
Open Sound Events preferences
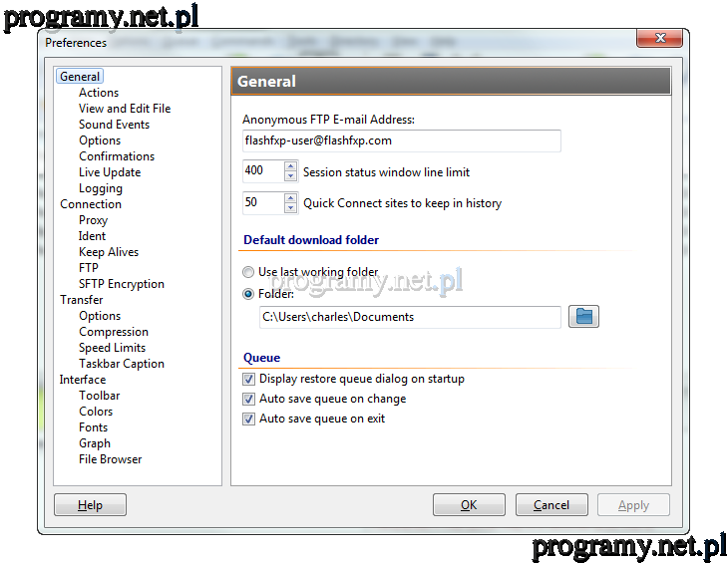coord(114,125)
